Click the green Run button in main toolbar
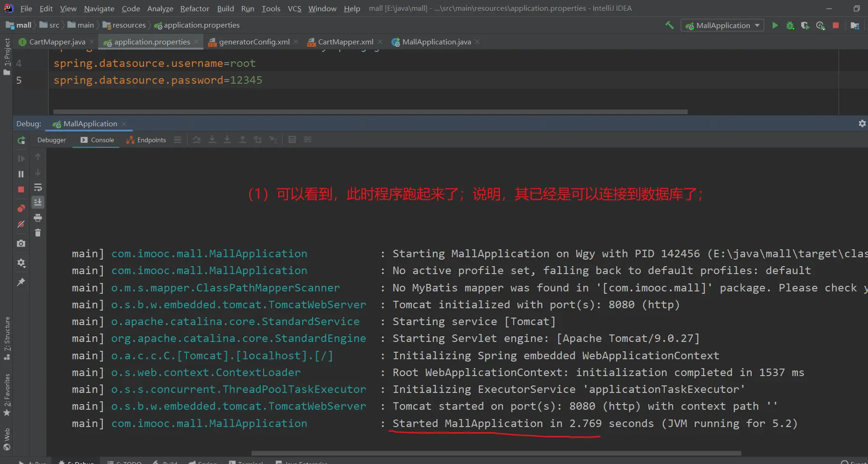 point(775,25)
